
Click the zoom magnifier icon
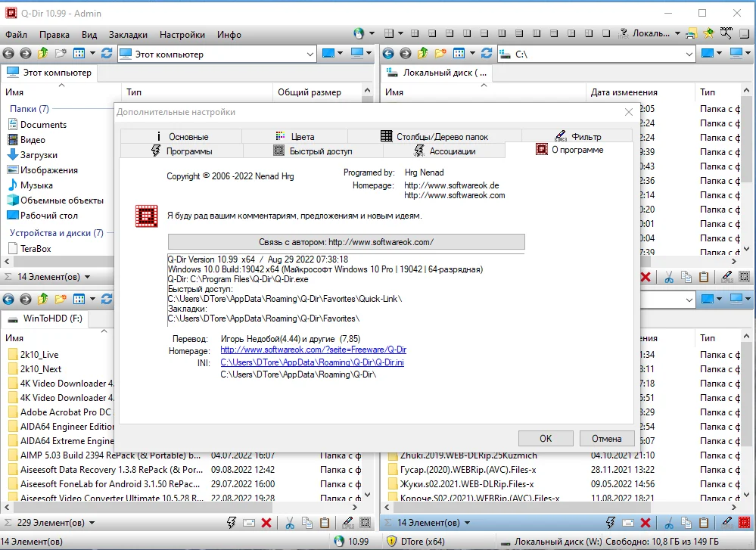click(726, 33)
